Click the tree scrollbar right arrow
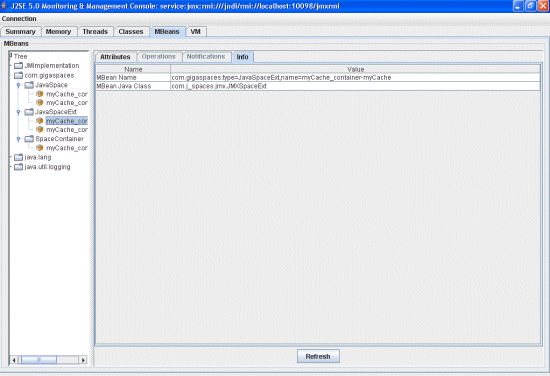Screen dimensions: 550x376 (83, 360)
